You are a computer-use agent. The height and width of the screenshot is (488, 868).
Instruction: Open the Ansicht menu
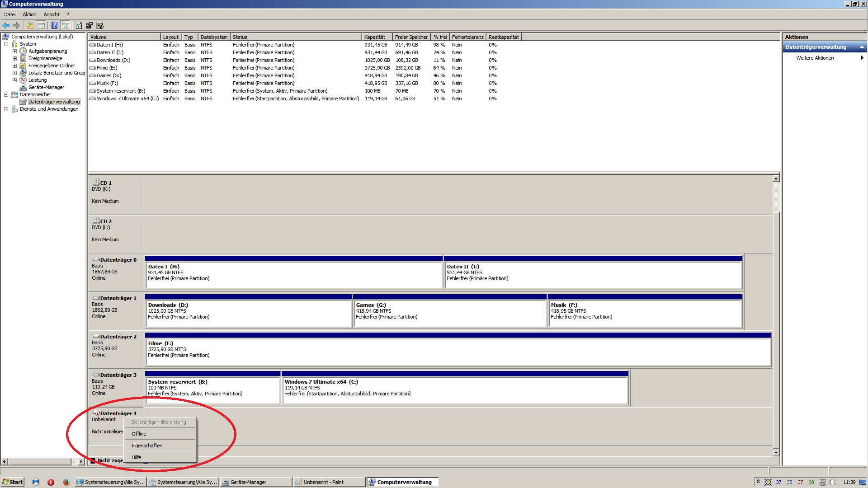coord(52,14)
